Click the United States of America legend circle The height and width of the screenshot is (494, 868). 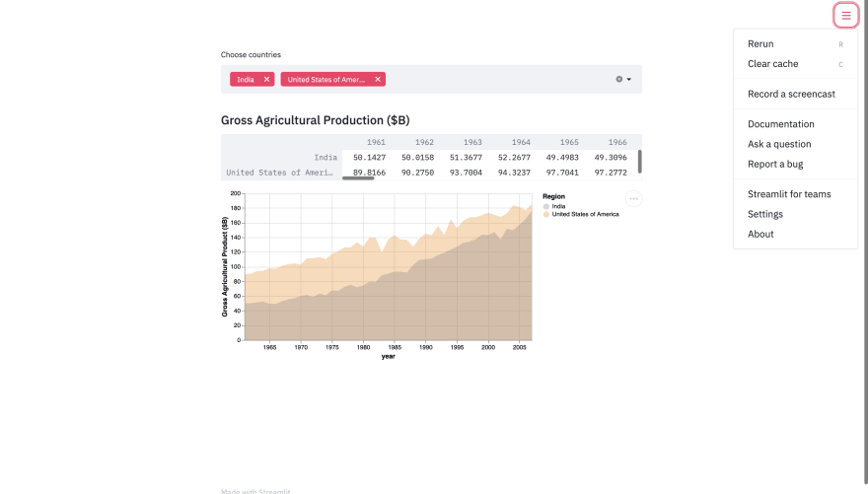pyautogui.click(x=545, y=214)
